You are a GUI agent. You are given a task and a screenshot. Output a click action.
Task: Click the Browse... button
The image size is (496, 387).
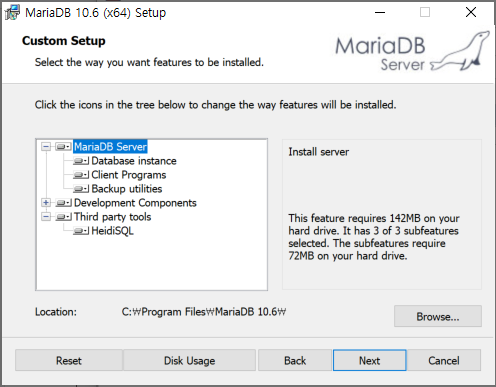click(438, 316)
